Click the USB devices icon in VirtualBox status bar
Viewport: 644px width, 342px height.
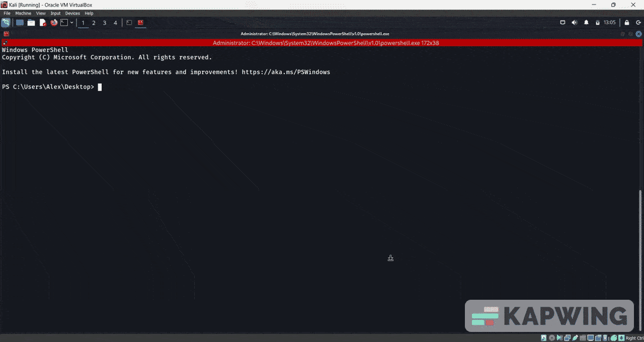[575, 337]
